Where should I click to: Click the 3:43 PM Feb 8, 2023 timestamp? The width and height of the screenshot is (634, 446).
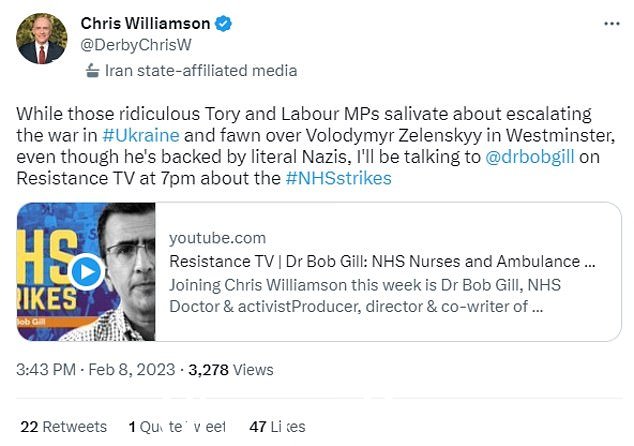[95, 370]
